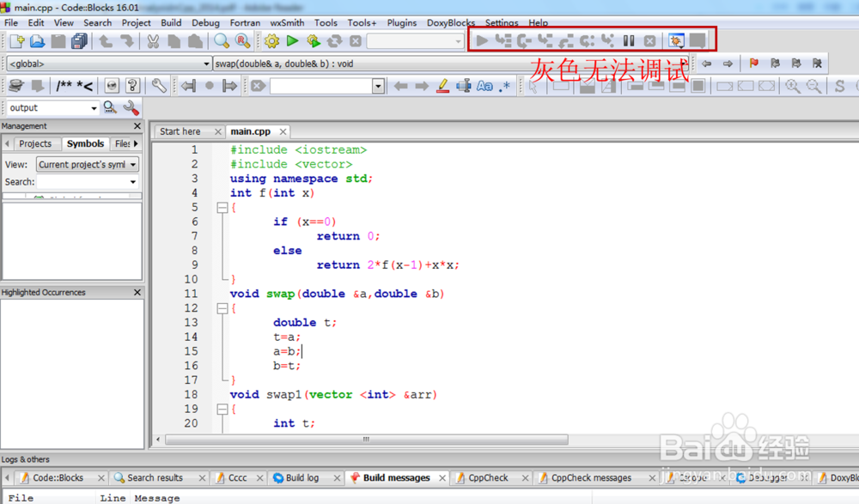Open Replace with the R magnifier icon

point(242,41)
